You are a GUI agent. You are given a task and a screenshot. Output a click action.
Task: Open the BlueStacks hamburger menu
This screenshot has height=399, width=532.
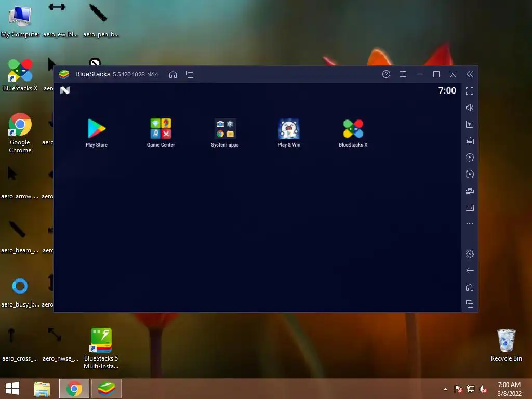tap(403, 74)
